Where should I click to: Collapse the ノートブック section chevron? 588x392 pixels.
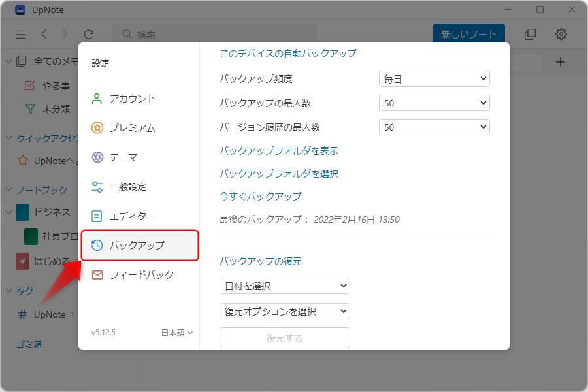tap(8, 189)
